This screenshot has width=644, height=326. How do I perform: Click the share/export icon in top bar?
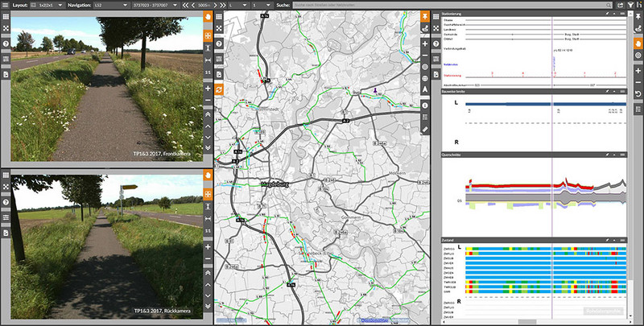click(621, 6)
